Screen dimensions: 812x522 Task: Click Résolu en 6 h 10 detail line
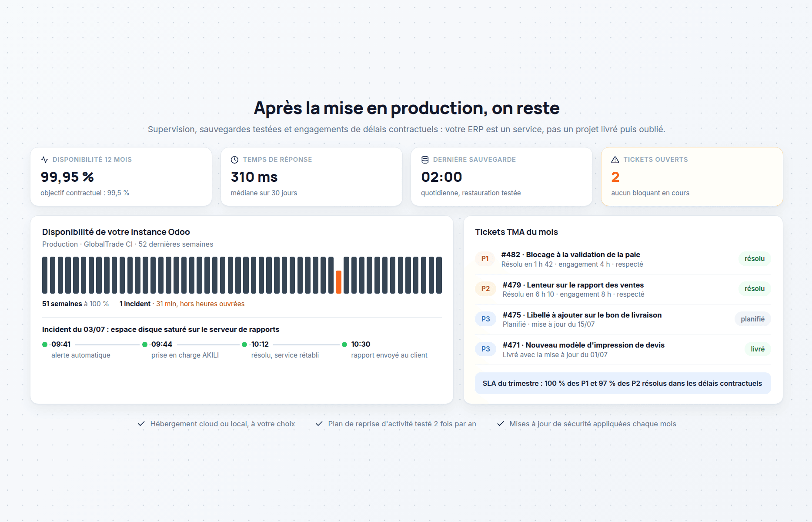coord(573,294)
